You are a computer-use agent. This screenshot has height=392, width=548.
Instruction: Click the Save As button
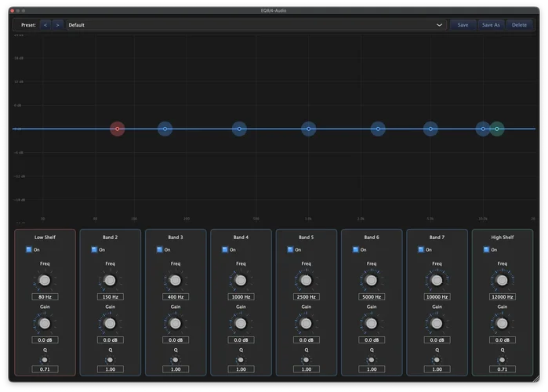491,25
